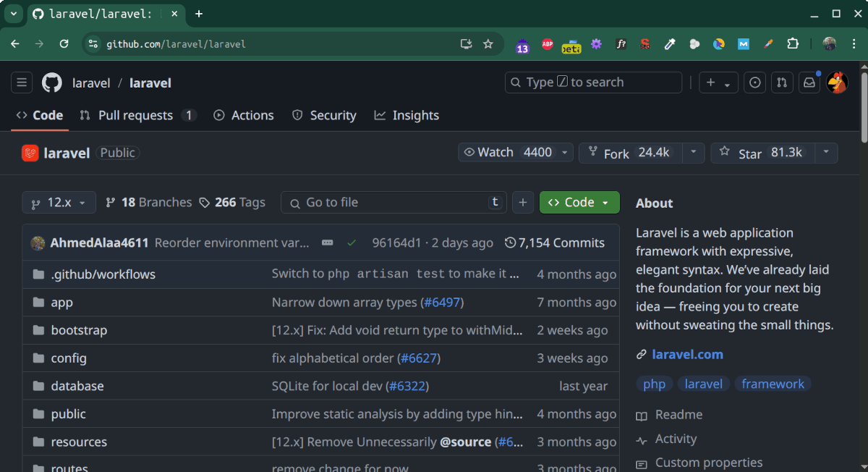Open a new browser tab
The width and height of the screenshot is (868, 472).
click(x=199, y=14)
